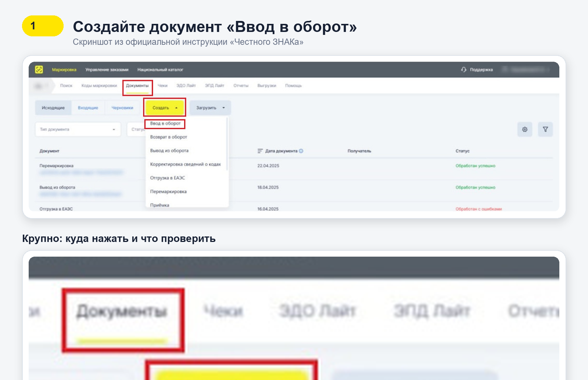Image resolution: width=588 pixels, height=380 pixels.
Task: Click Обработан успешно status for 18.04.2025
Action: (476, 187)
